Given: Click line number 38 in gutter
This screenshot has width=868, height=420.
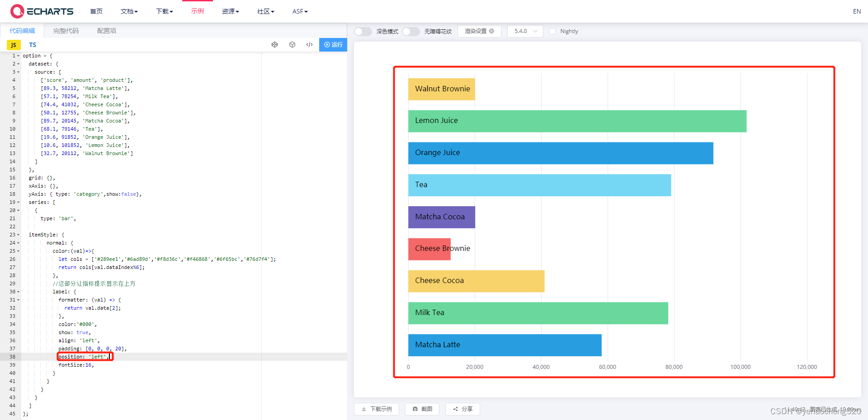Looking at the screenshot, I should pyautogui.click(x=12, y=357).
